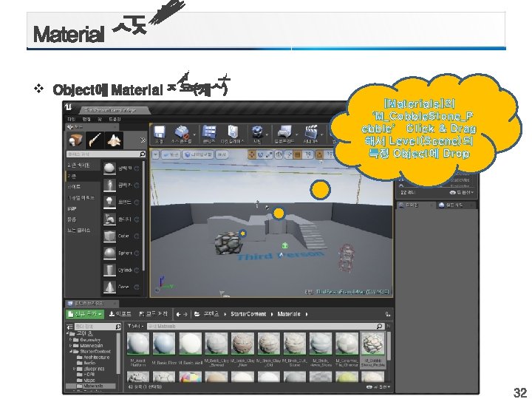The image size is (532, 399).
Task: Click the Save All button
Action: point(154,314)
